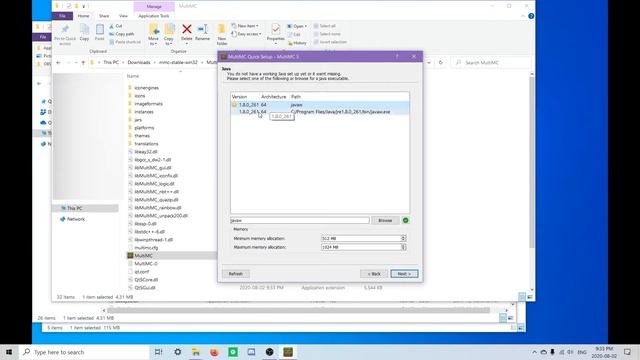Click the Java path input field

pyautogui.click(x=300, y=220)
